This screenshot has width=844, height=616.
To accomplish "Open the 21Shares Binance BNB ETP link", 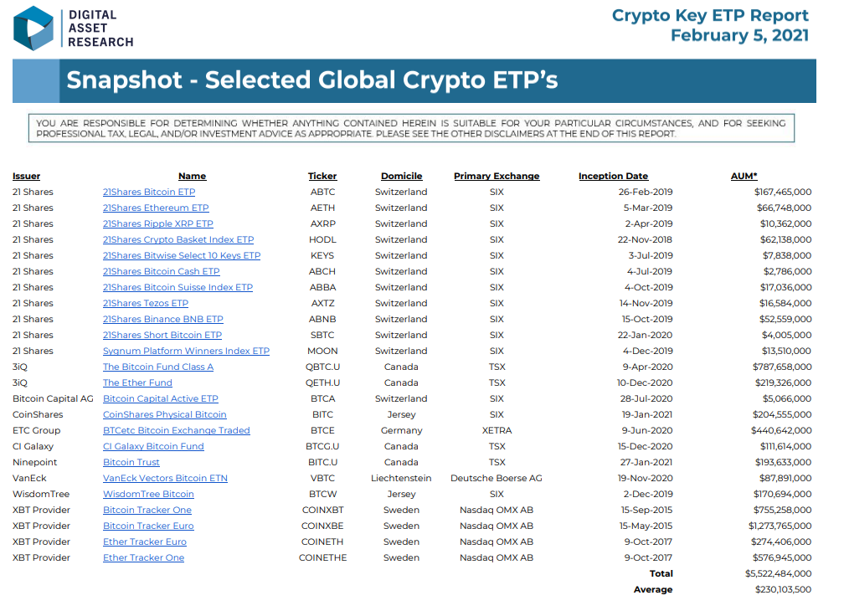I will click(163, 319).
